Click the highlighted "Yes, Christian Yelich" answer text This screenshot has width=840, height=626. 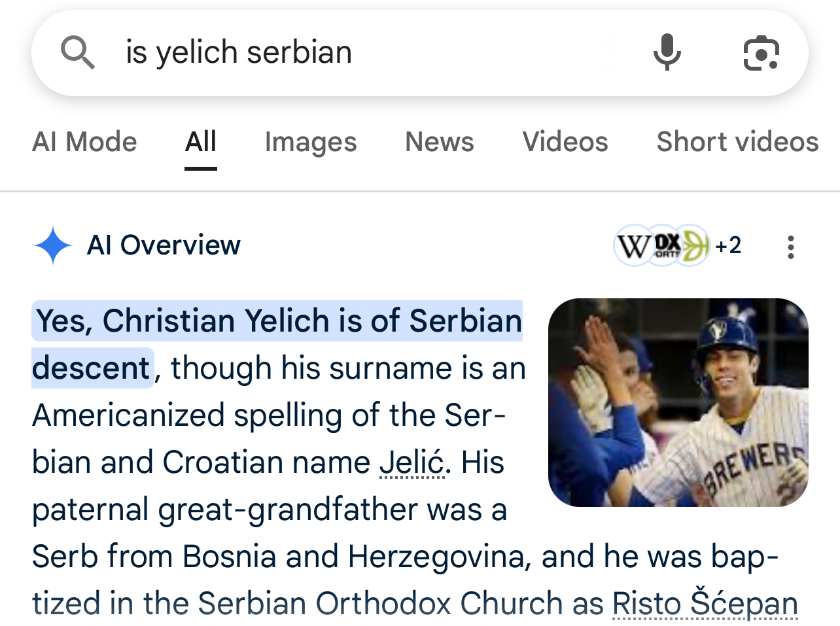click(x=278, y=321)
